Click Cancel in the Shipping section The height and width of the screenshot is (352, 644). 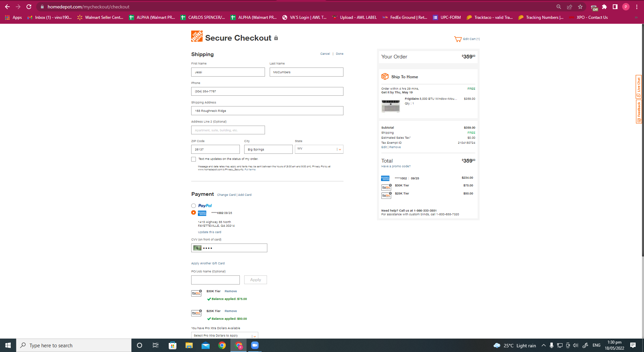(325, 54)
